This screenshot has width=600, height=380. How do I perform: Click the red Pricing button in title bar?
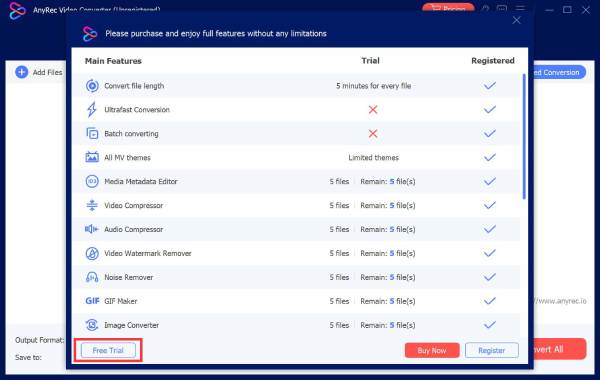448,8
